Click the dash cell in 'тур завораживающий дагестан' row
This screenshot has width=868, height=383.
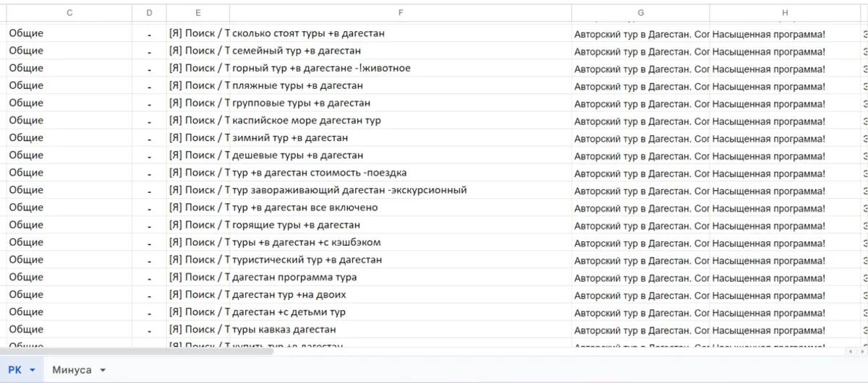click(x=149, y=190)
